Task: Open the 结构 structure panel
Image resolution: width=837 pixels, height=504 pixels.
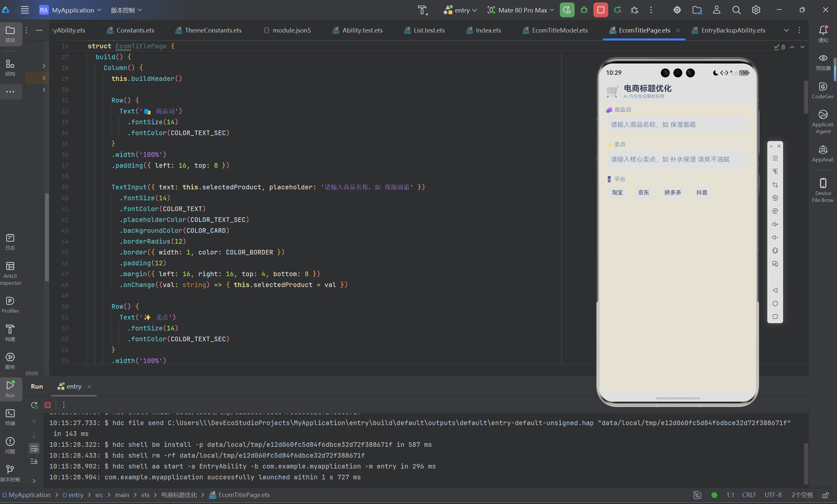Action: [x=10, y=68]
